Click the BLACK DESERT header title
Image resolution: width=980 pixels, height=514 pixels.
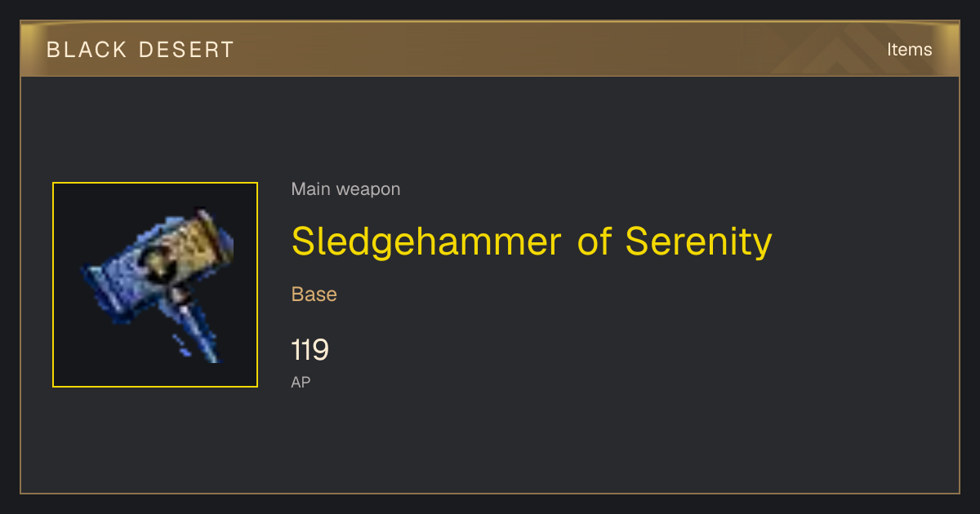(140, 50)
